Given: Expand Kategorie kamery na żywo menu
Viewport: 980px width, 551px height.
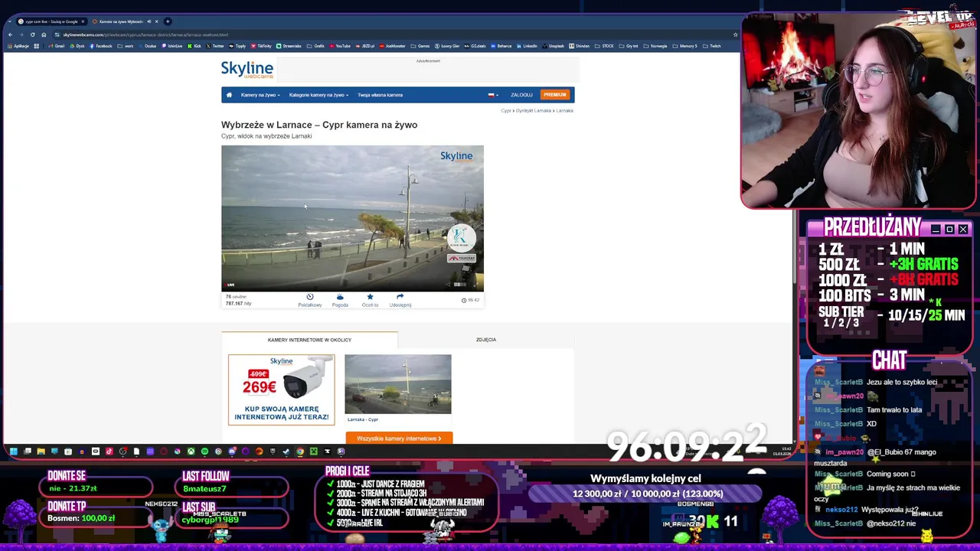Looking at the screenshot, I should [318, 95].
